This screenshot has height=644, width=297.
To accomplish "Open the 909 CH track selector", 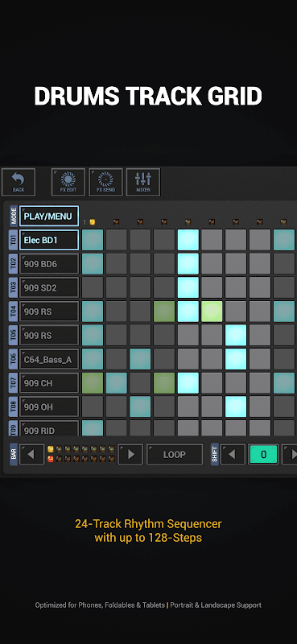I will point(49,383).
